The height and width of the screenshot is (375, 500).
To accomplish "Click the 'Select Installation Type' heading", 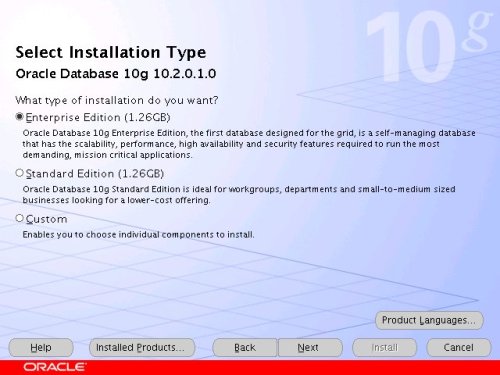I will point(111,53).
